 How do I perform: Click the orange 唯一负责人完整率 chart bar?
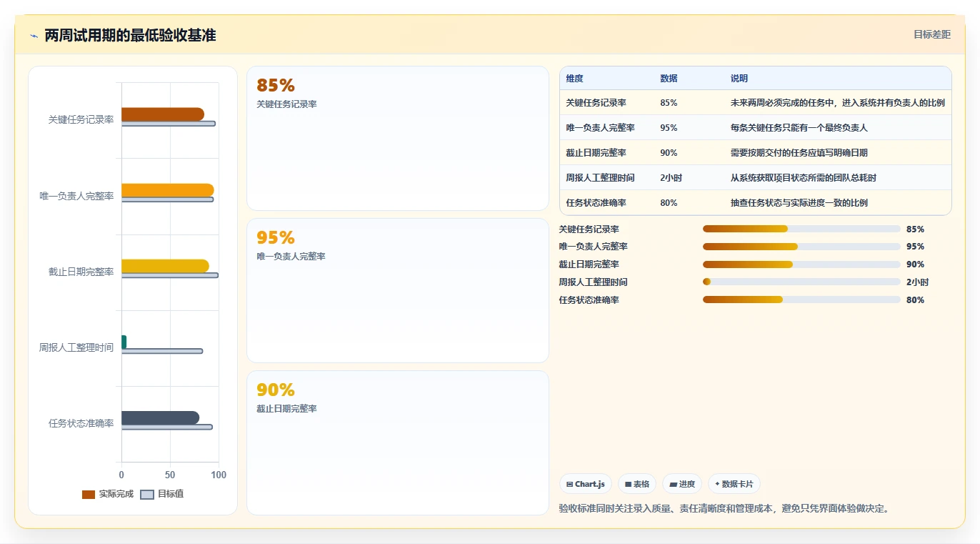click(x=168, y=190)
